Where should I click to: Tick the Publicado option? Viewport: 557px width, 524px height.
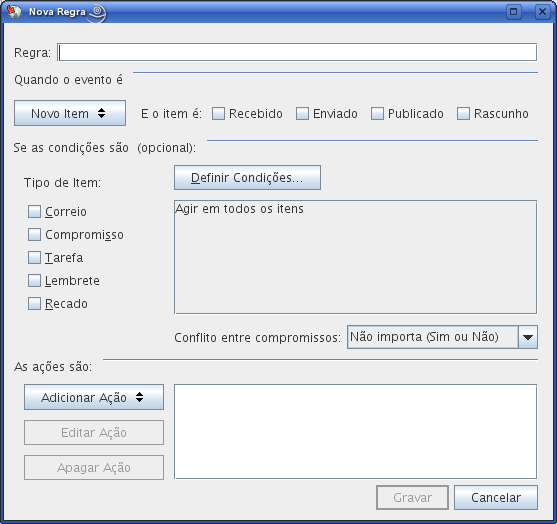coord(377,114)
